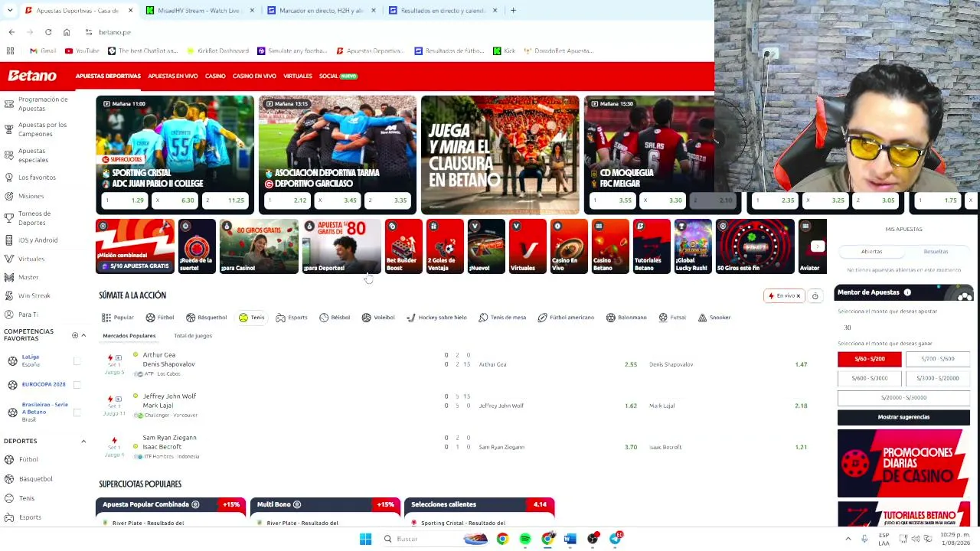
Task: Click the Mentor de Apuestas info icon
Action: coord(907,292)
